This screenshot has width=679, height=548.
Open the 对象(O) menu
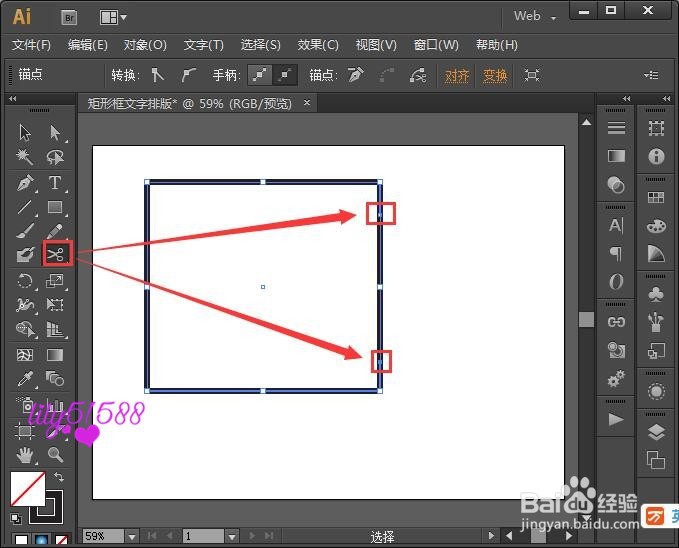(145, 45)
